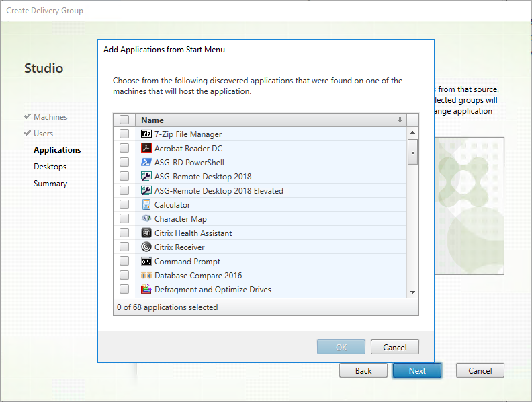Click the Calculator icon
Viewport: 532px width, 402px height.
click(x=146, y=205)
